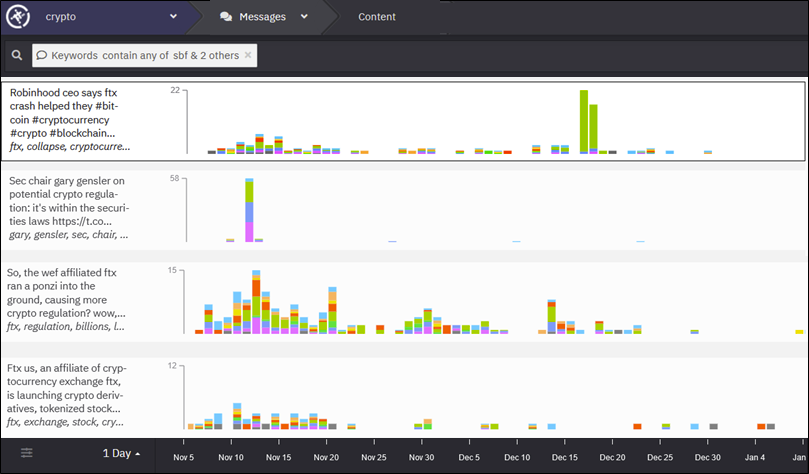Screen dimensions: 809x474
Task: Open the sliders settings icon
Action: pyautogui.click(x=26, y=453)
